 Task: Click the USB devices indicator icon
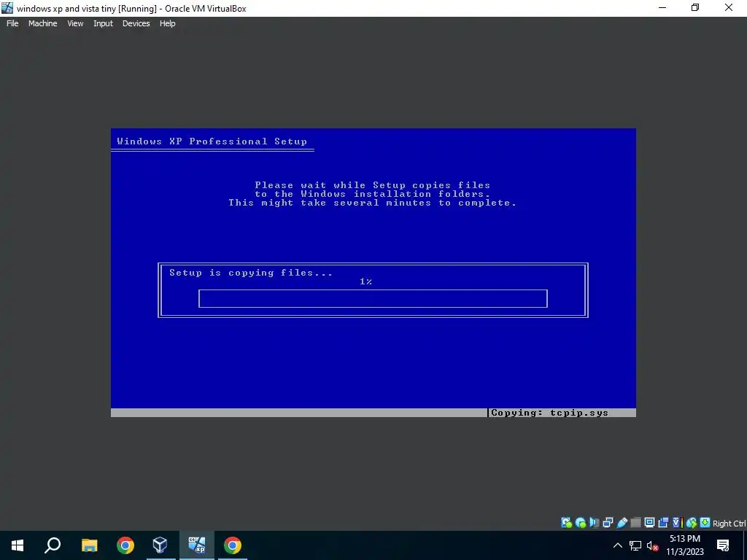click(x=622, y=523)
